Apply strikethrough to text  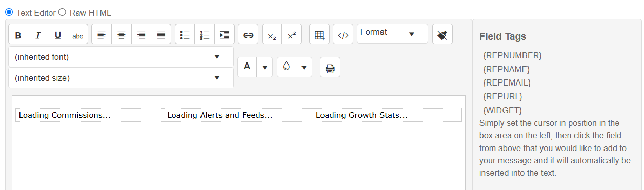(78, 35)
